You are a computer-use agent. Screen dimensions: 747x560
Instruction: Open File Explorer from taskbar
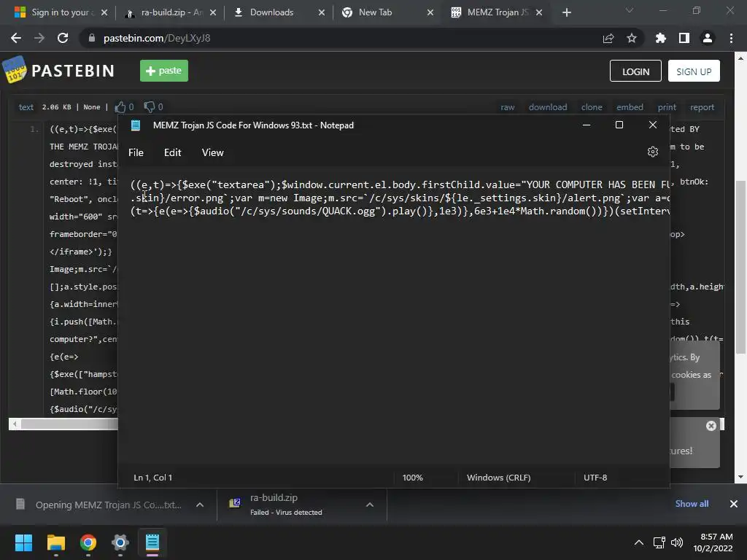pyautogui.click(x=55, y=542)
